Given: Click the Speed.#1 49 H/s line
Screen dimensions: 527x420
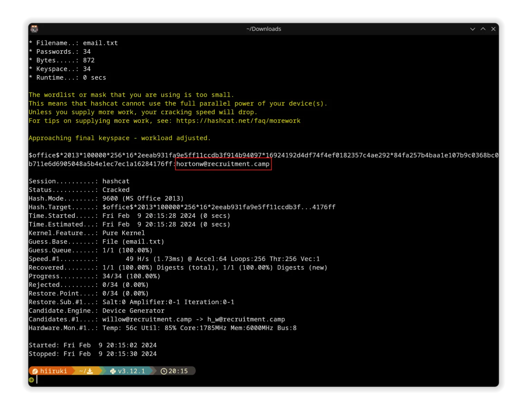Looking at the screenshot, I should pos(174,259).
